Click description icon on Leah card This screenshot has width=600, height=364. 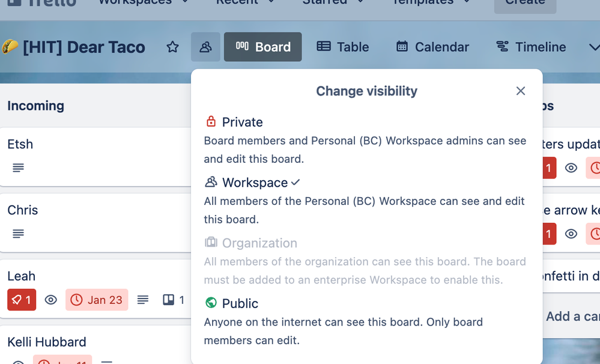(x=143, y=300)
